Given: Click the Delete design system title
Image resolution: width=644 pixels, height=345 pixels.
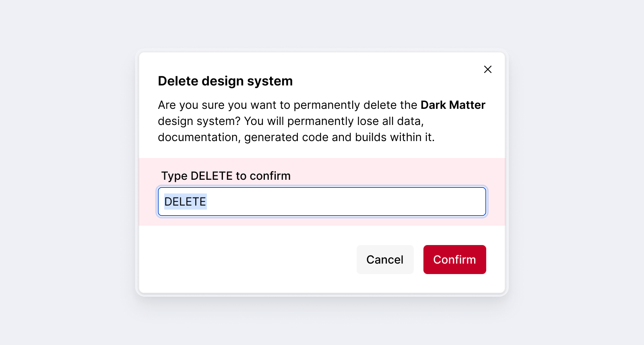Looking at the screenshot, I should click(225, 81).
